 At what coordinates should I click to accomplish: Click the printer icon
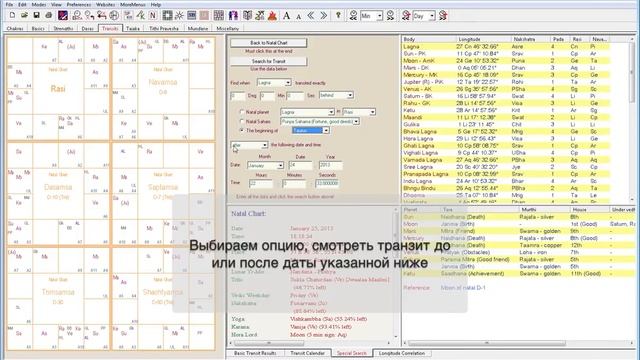pyautogui.click(x=49, y=16)
